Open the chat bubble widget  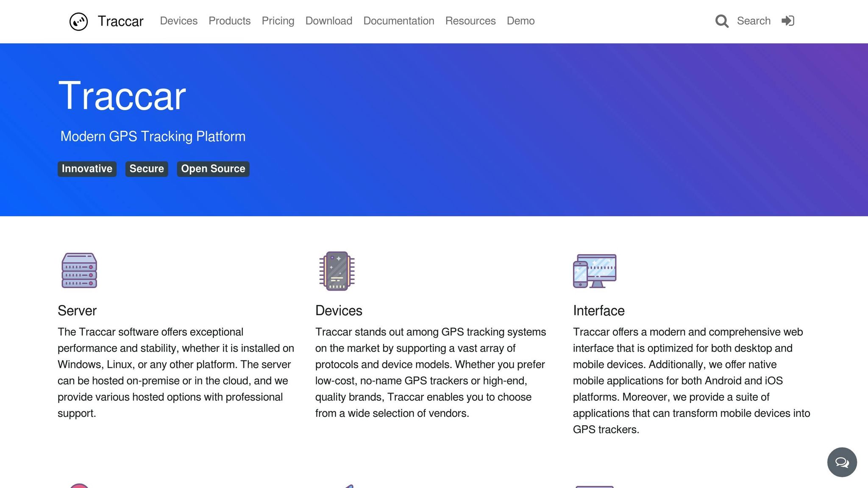pos(842,462)
